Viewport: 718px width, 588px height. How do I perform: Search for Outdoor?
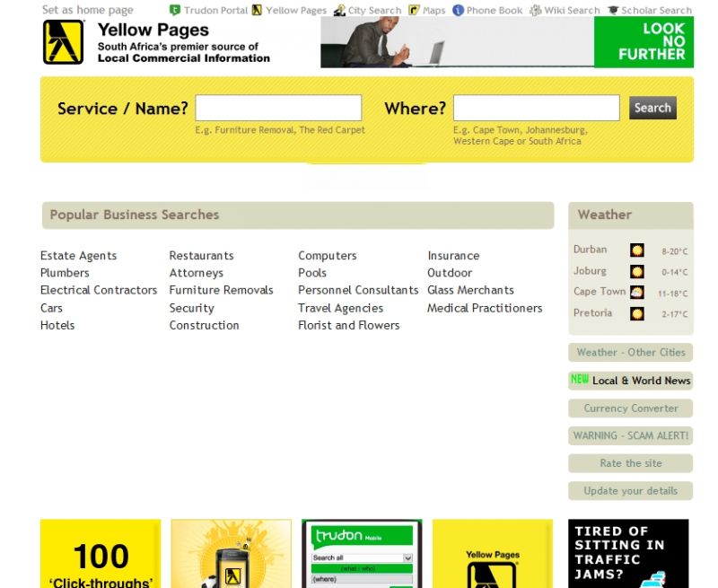pyautogui.click(x=450, y=273)
